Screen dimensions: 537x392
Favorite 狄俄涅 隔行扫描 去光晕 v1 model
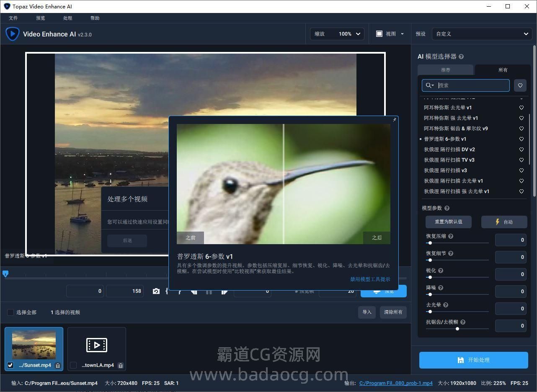point(522,181)
